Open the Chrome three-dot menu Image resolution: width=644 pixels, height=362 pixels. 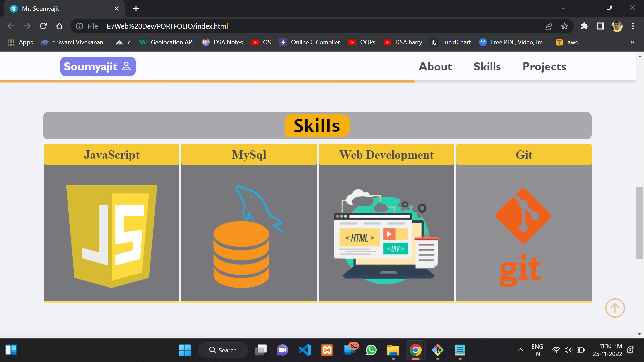[x=633, y=26]
